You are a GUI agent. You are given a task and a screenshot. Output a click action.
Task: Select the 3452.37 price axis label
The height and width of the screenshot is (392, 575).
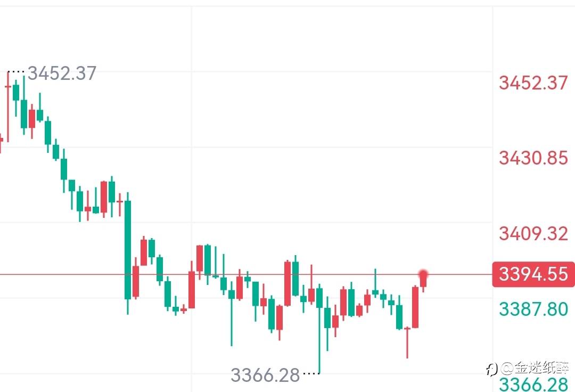tap(533, 83)
